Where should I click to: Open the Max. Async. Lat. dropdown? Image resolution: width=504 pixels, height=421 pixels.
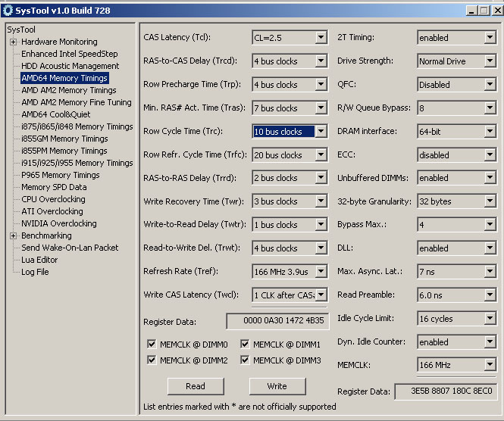click(457, 272)
